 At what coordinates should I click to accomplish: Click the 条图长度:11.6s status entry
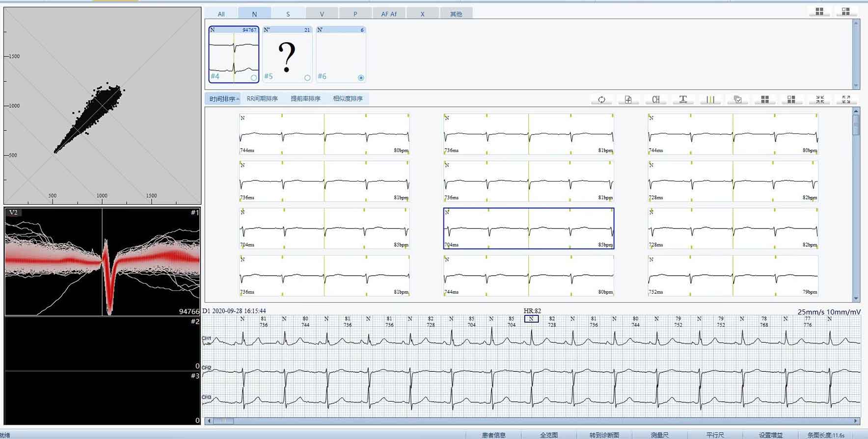(x=826, y=435)
